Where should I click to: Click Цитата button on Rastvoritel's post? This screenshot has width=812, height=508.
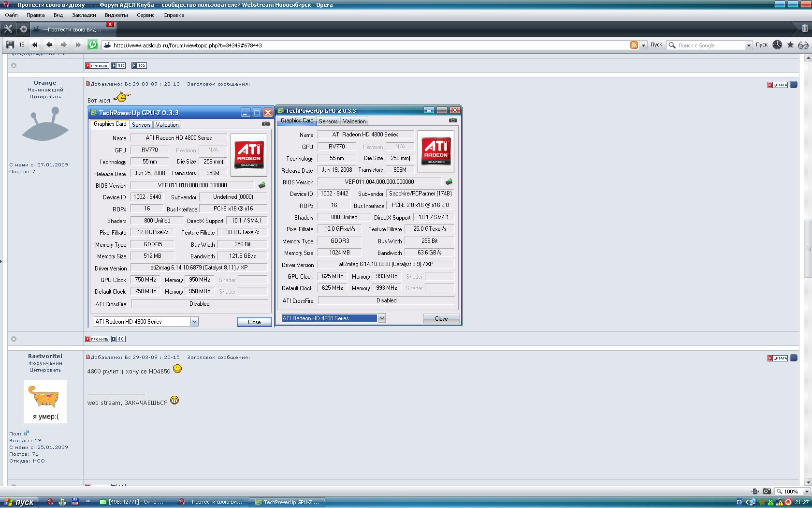coord(777,358)
